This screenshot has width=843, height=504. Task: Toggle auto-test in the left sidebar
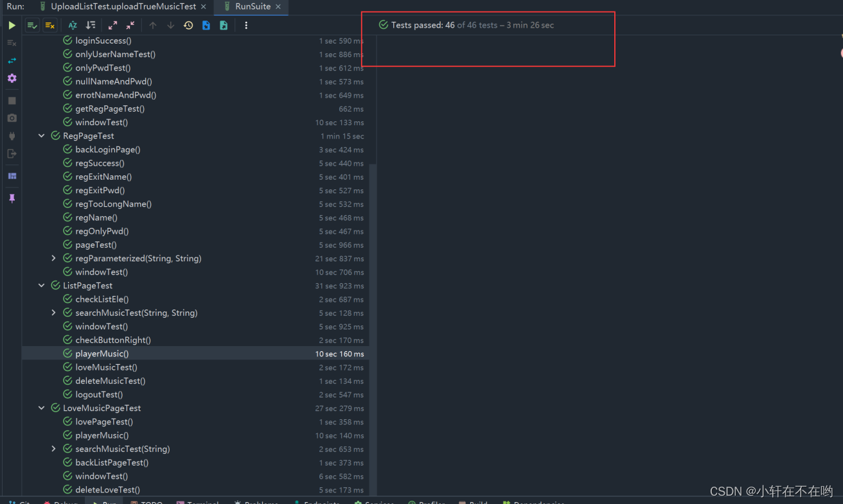(x=12, y=60)
